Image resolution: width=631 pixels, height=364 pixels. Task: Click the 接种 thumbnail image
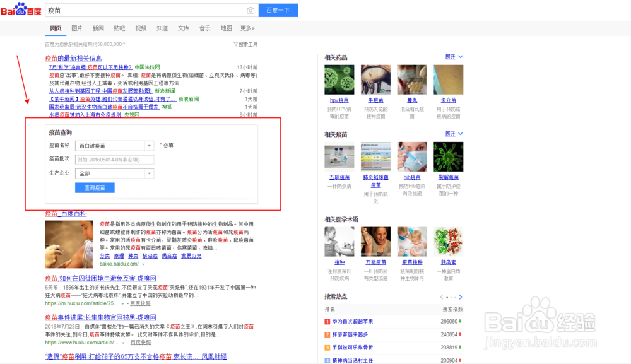339,242
